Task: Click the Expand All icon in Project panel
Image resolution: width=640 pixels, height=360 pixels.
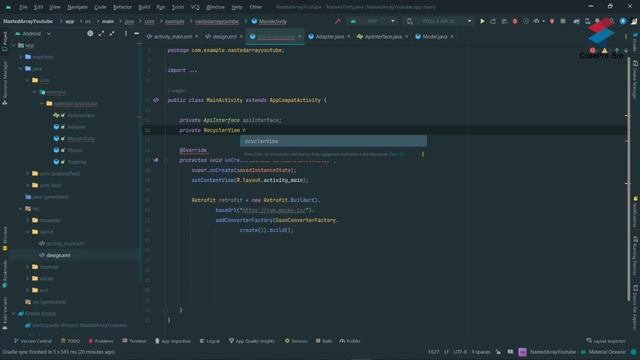Action: 101,33
